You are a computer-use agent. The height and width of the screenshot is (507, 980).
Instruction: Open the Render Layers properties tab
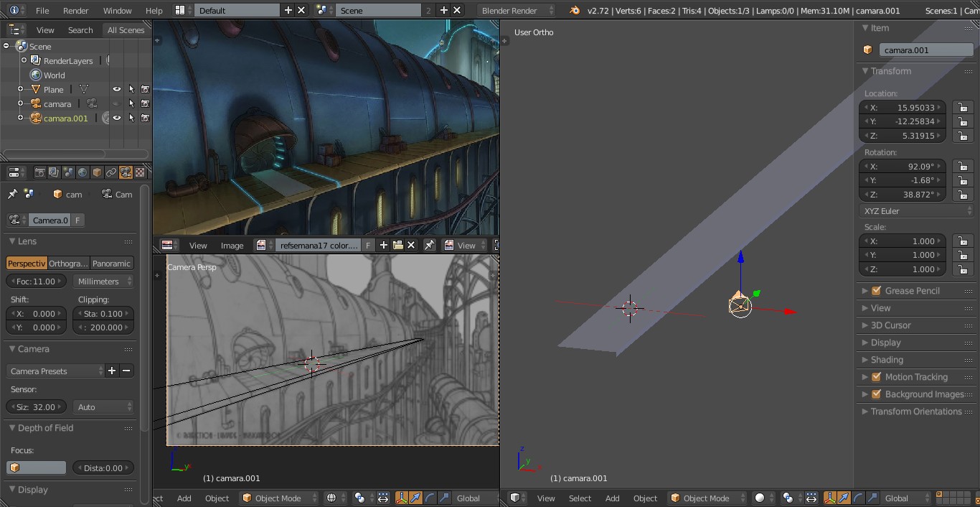54,172
